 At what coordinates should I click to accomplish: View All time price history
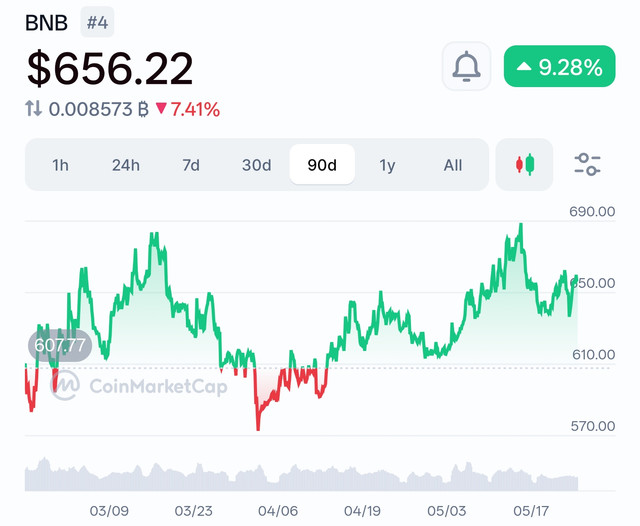[453, 165]
